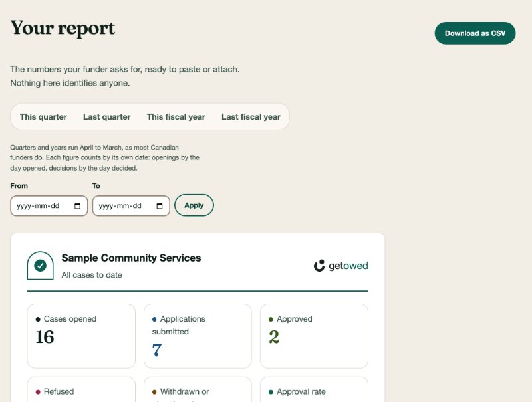Click the To field label
Screen dimensions: 532x402
pos(96,186)
